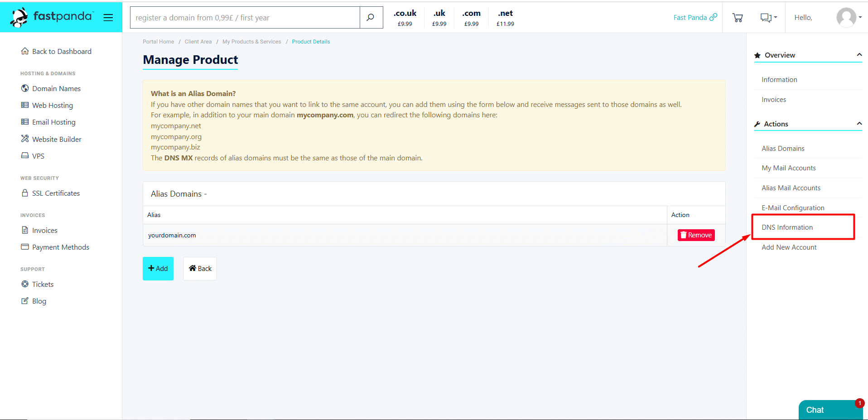Click the Fast Panda link icon
The height and width of the screenshot is (420, 868).
(714, 17)
